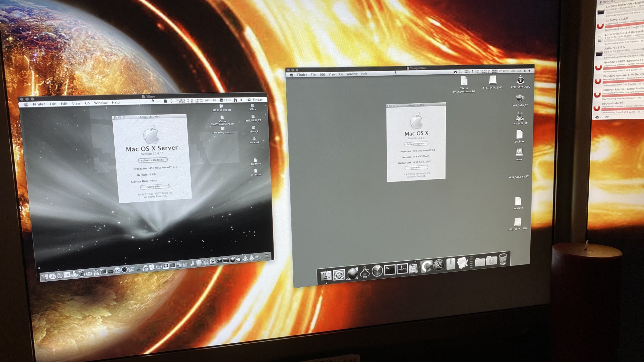Click the Finder switcher at YServ menu bar right
Viewport: 644px width, 362px height.
pyautogui.click(x=255, y=99)
